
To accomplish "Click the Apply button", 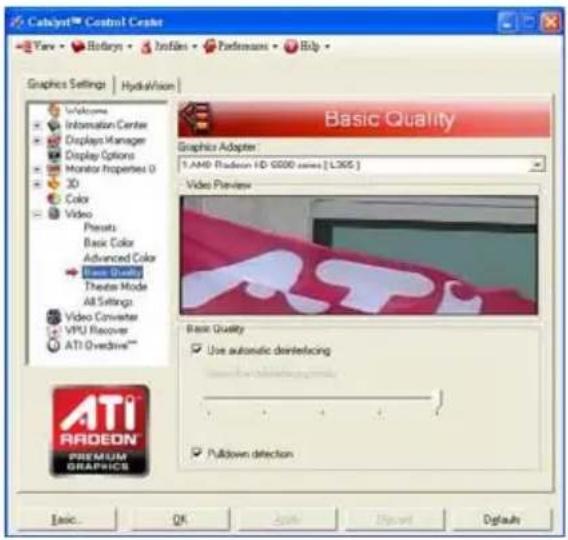I will coord(287,520).
